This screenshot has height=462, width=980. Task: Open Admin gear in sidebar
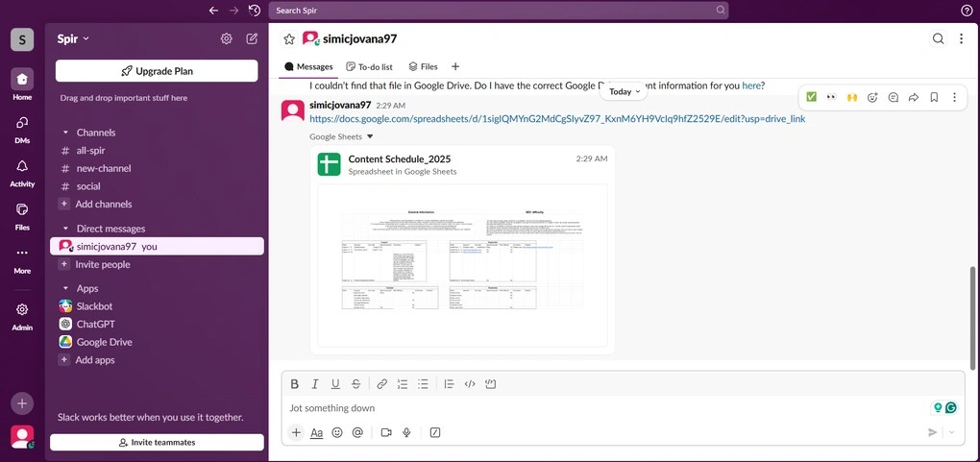[x=22, y=309]
